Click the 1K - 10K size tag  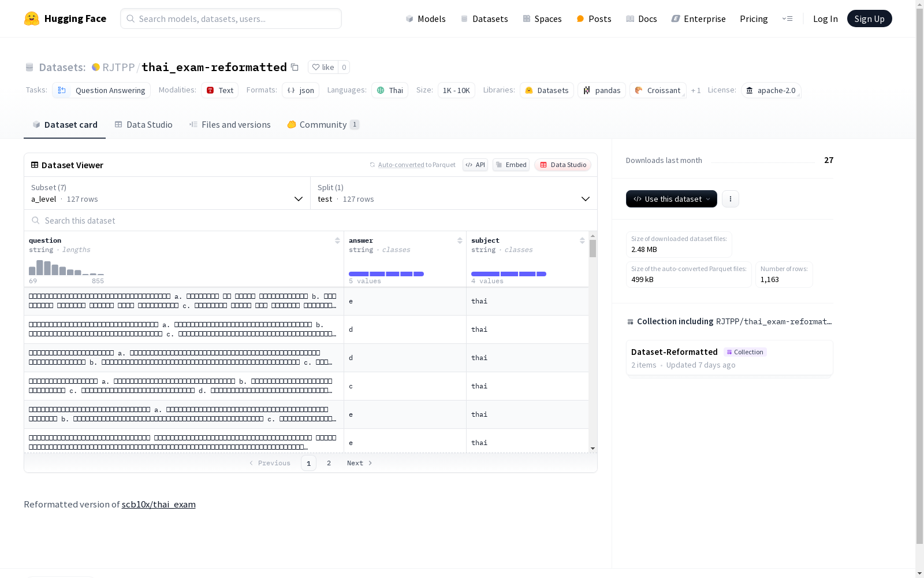point(456,90)
